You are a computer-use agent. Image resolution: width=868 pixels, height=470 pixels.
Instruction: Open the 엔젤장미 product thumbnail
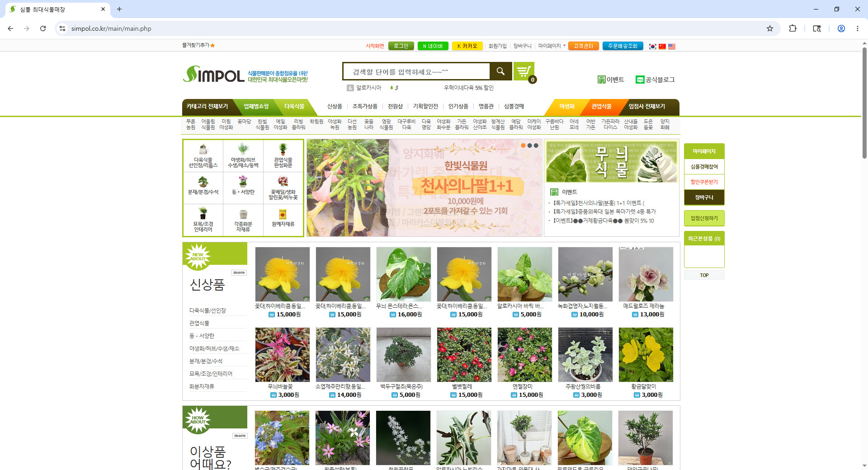pos(524,355)
